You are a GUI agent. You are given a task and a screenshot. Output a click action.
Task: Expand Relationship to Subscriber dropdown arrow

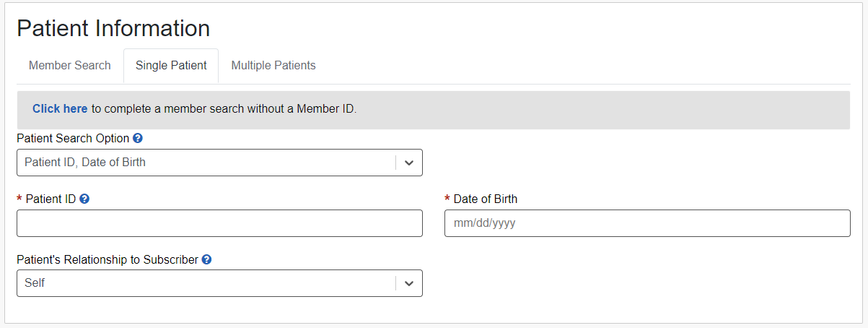(x=409, y=283)
